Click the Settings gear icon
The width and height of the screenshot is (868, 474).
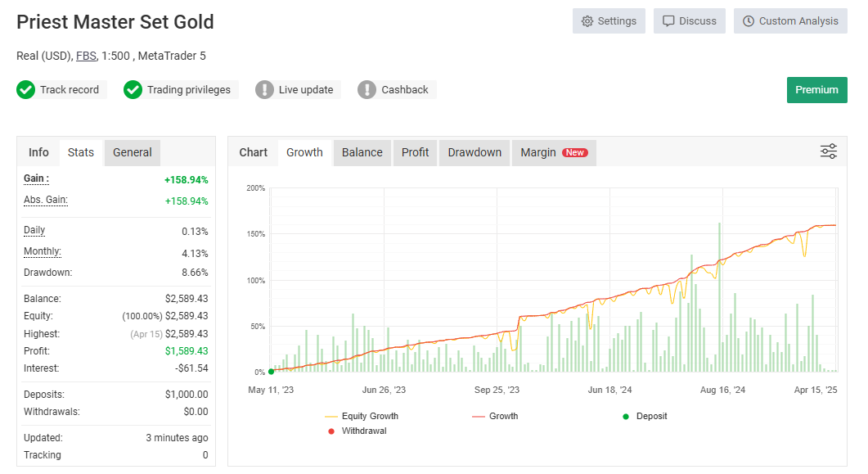coord(587,21)
